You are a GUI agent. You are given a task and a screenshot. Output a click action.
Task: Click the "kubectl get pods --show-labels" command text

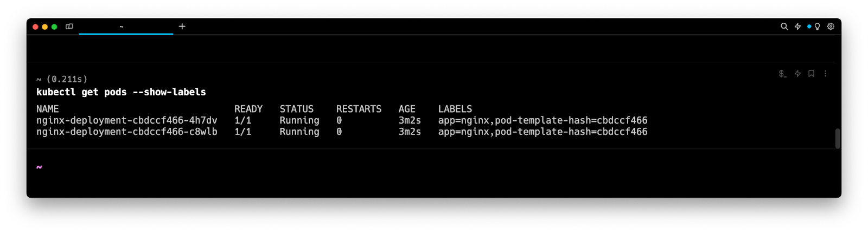(121, 92)
